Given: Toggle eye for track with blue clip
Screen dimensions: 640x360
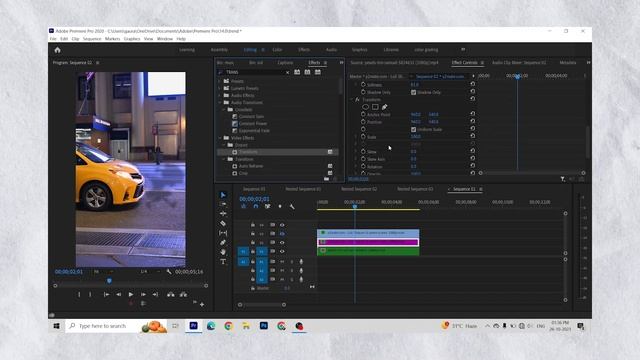Looking at the screenshot, I should coord(282,234).
